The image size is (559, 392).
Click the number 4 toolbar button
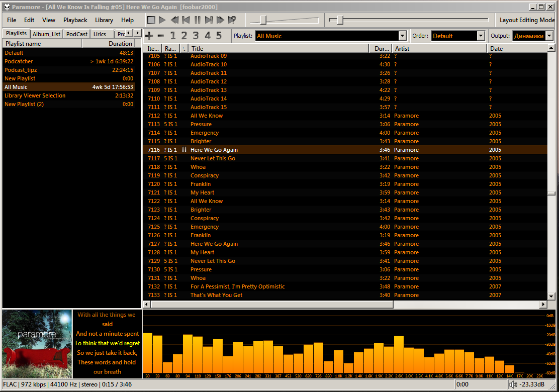point(208,36)
